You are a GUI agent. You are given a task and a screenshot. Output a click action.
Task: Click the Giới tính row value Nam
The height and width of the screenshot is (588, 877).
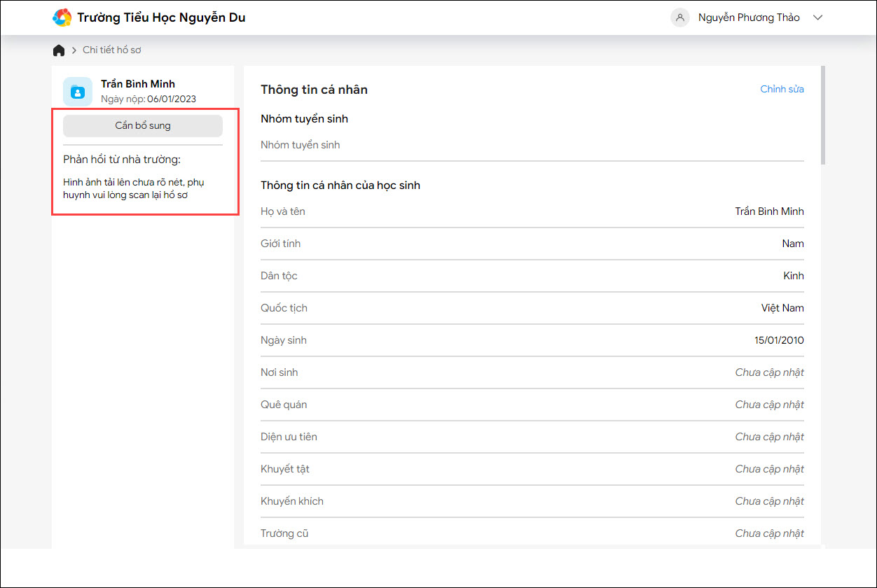(x=793, y=244)
